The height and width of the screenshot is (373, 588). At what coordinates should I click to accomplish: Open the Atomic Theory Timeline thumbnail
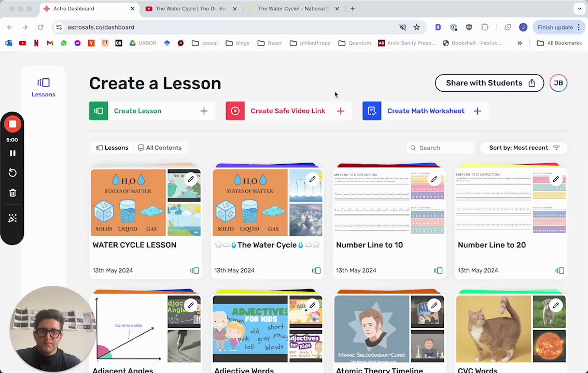372,329
